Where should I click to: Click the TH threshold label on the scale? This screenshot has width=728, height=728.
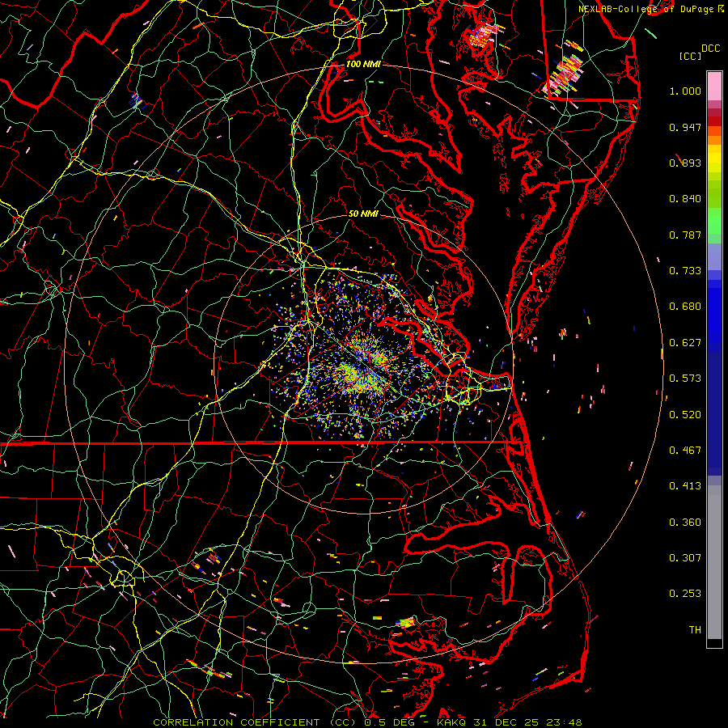695,630
